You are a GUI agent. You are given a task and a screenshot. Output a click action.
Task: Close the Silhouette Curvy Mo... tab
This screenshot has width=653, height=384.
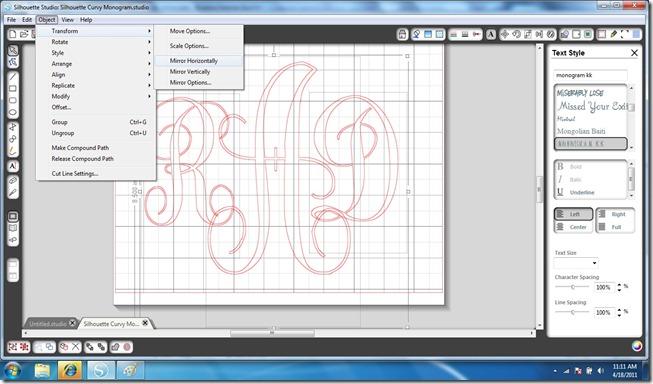145,323
